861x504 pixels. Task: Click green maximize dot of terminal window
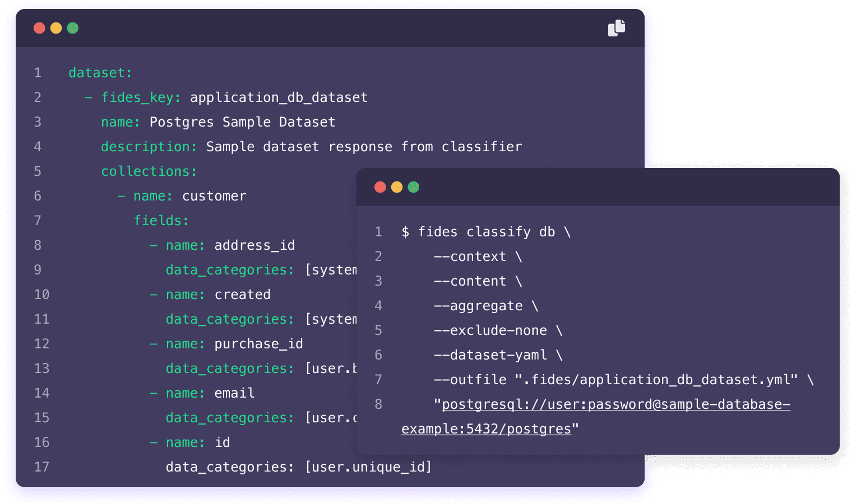click(x=414, y=187)
